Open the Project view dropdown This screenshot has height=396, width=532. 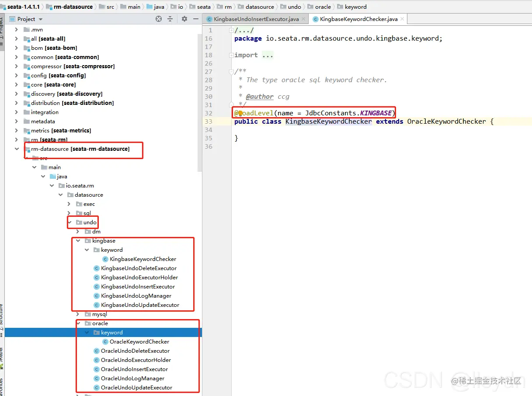point(41,19)
